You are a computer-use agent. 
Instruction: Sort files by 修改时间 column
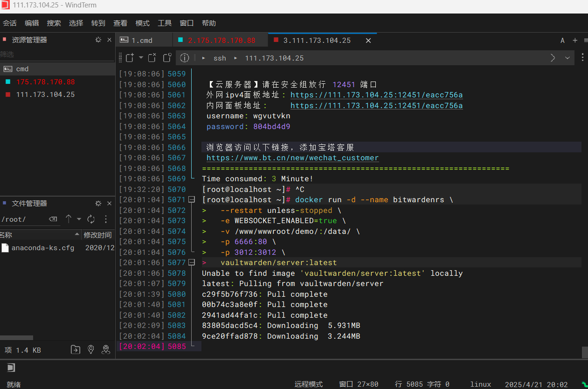98,235
